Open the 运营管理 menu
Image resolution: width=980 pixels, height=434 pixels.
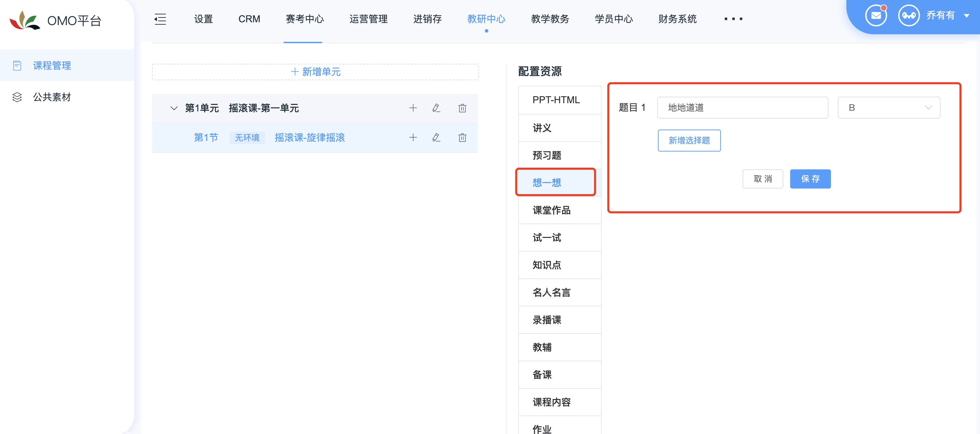pyautogui.click(x=368, y=19)
